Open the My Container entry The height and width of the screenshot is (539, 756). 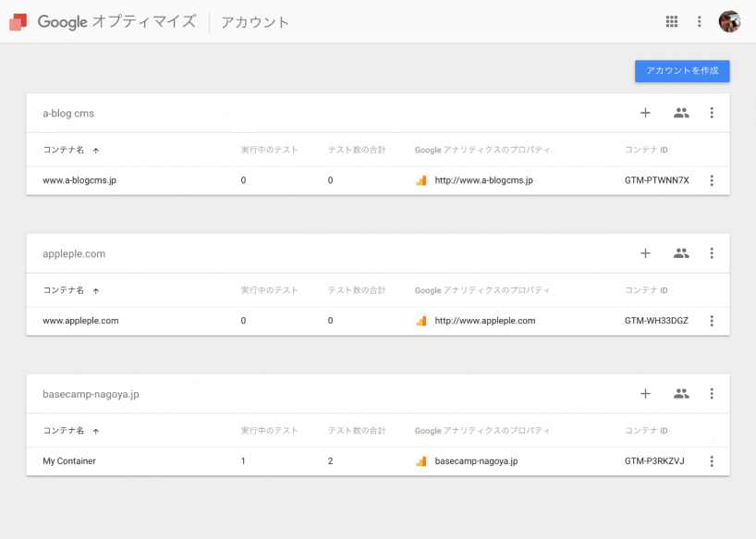tap(69, 461)
